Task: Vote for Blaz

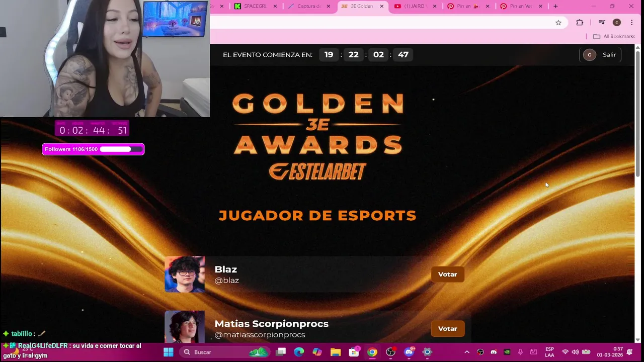Action: click(447, 275)
